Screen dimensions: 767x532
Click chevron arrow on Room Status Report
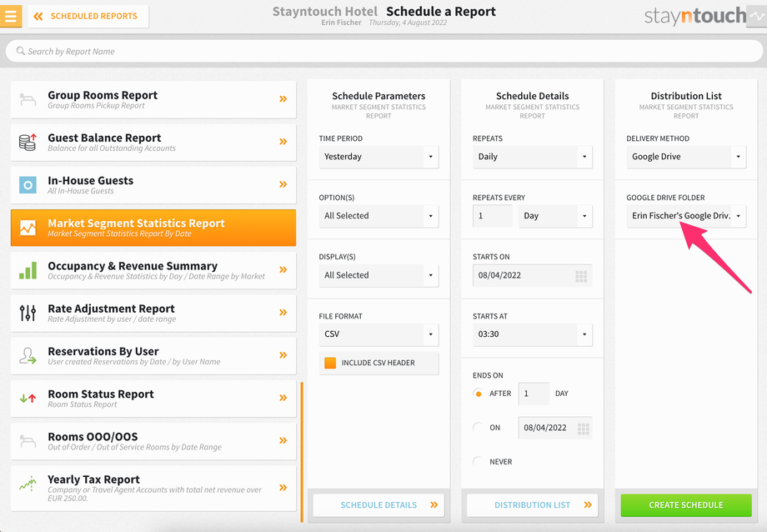click(283, 398)
